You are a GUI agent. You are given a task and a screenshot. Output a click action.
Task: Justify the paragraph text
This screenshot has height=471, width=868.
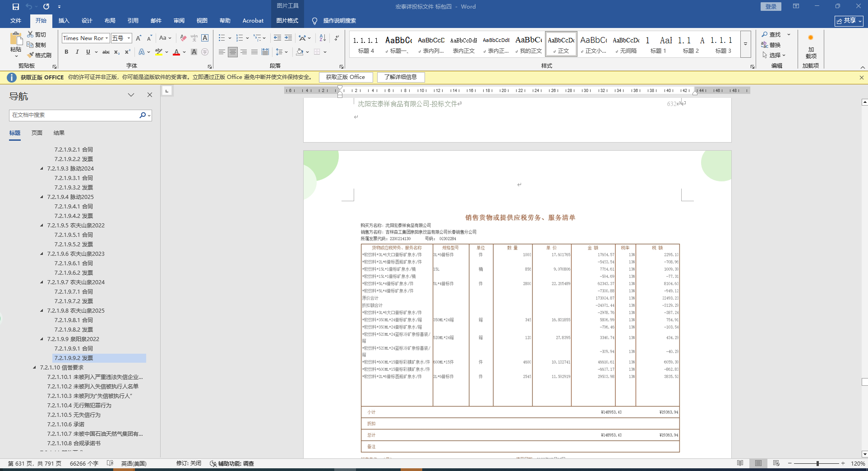254,52
